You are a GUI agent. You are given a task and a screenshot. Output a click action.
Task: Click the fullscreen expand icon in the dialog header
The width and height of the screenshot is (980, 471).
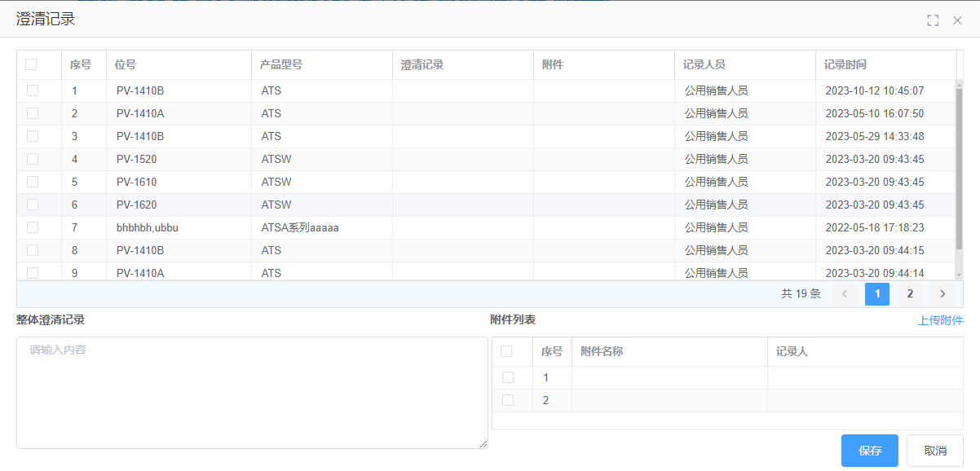(933, 20)
